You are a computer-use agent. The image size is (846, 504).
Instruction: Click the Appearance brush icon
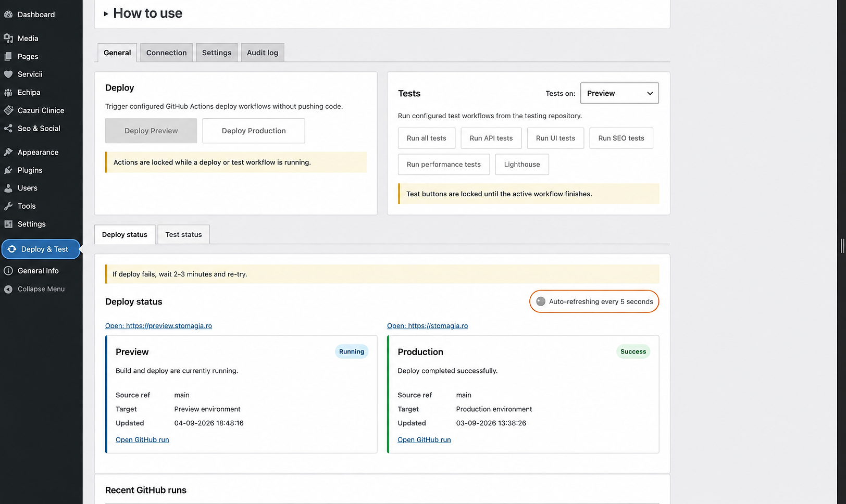tap(8, 152)
